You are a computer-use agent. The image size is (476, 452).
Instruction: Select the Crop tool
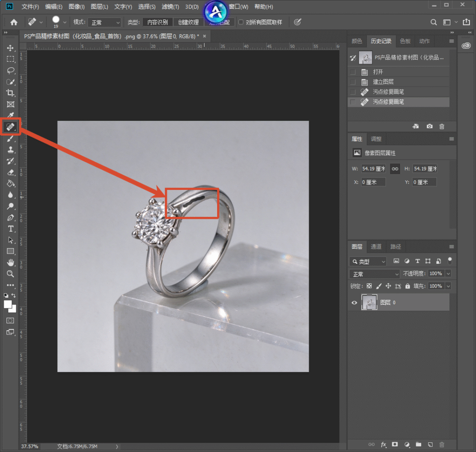10,93
